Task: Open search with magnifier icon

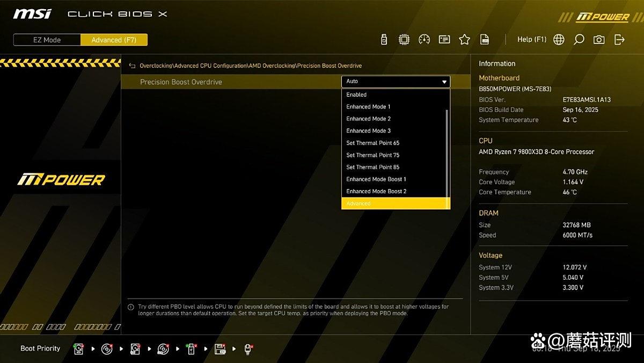Action: (579, 40)
